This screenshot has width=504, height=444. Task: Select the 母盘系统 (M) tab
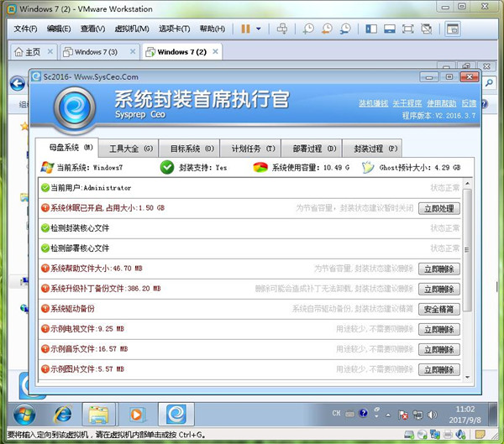[67, 148]
